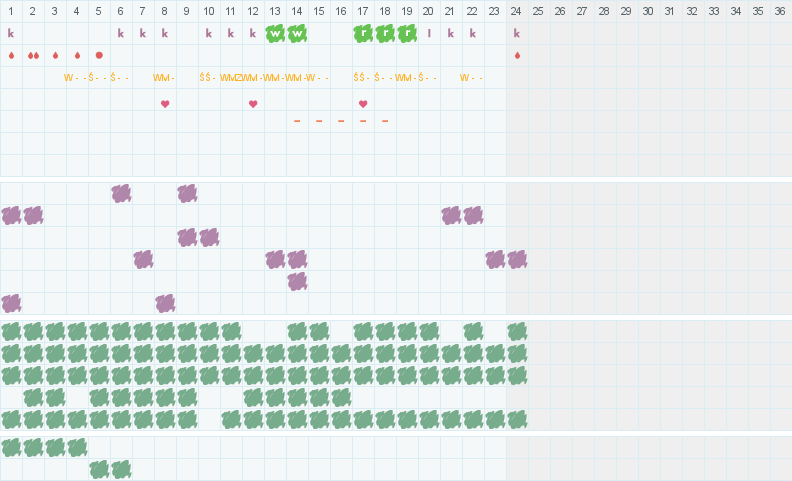Click the double blood drop on day 2
The height and width of the screenshot is (481, 792).
[33, 55]
